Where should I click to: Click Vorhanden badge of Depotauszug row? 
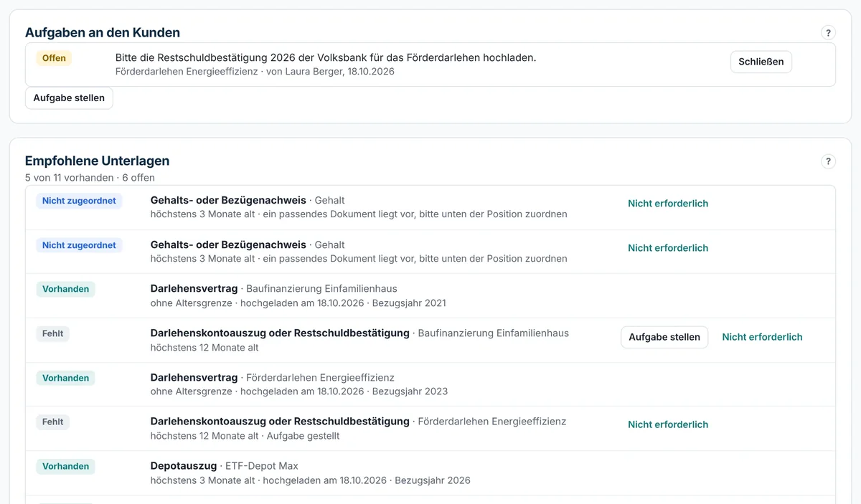[x=65, y=466]
